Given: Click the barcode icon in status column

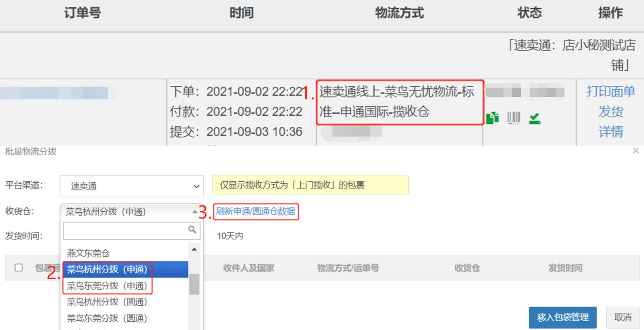Looking at the screenshot, I should coord(514,118).
